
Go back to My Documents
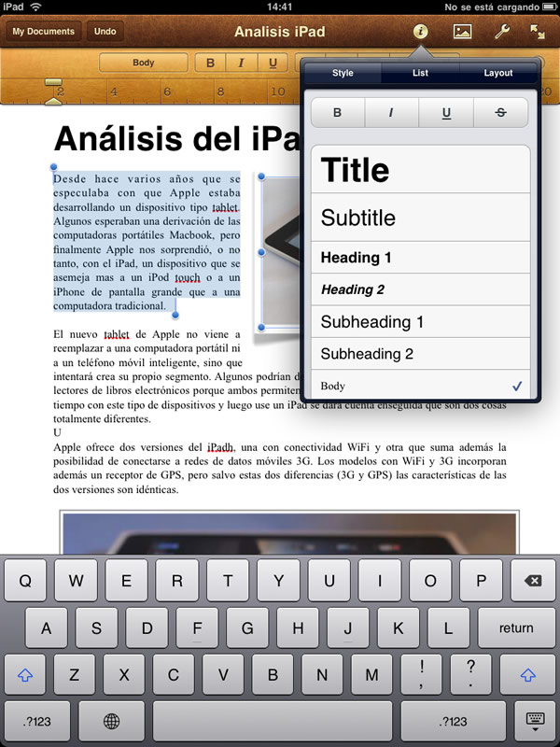point(43,32)
